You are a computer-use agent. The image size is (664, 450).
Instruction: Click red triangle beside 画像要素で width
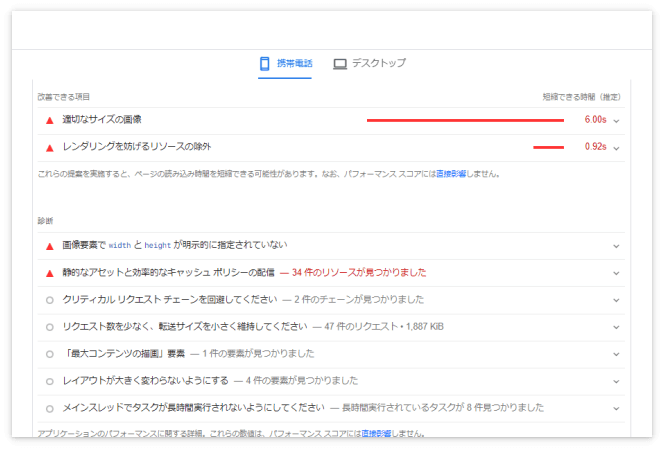[50, 246]
